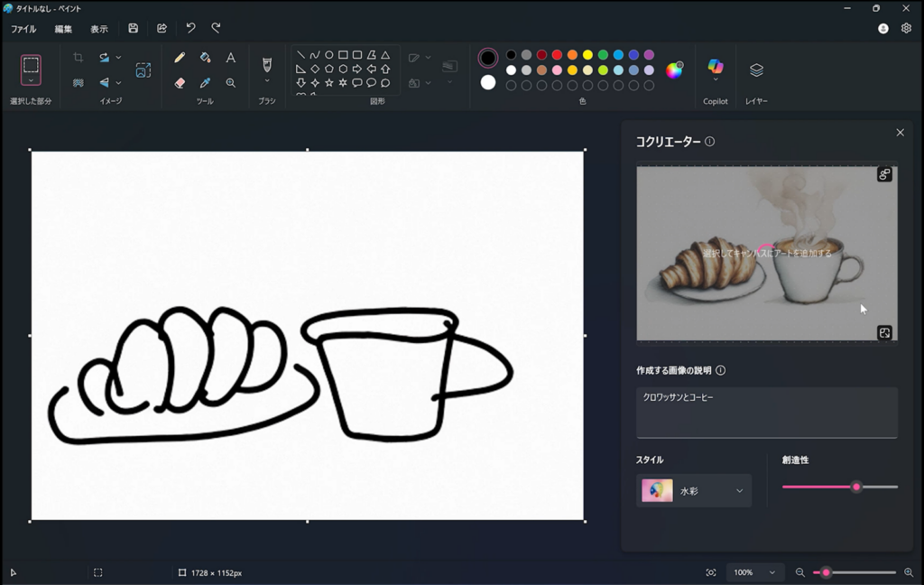Select the Color picker eyedropper tool

tap(204, 82)
